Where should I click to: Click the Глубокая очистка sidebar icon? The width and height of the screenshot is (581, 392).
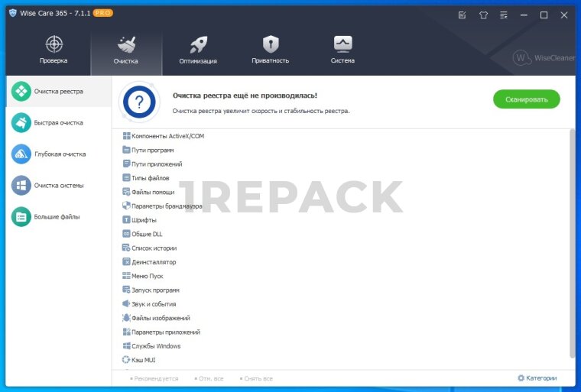click(21, 154)
